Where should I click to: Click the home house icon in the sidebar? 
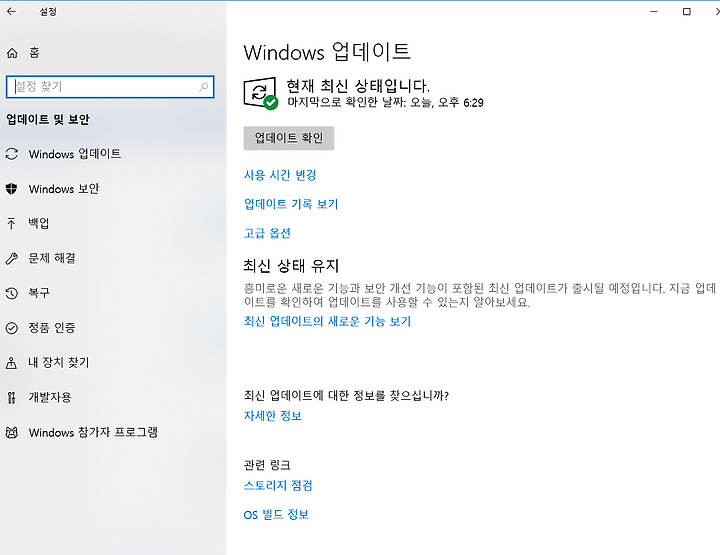(x=12, y=53)
